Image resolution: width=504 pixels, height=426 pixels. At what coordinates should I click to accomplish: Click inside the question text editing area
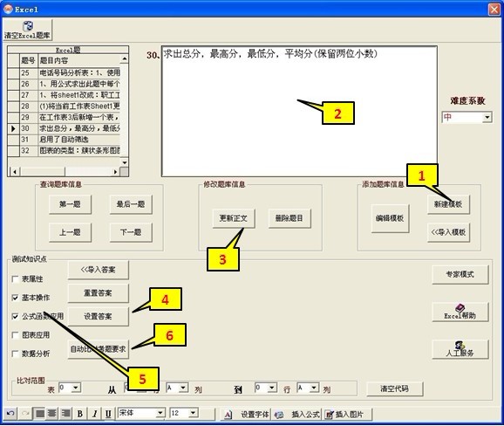pos(299,112)
